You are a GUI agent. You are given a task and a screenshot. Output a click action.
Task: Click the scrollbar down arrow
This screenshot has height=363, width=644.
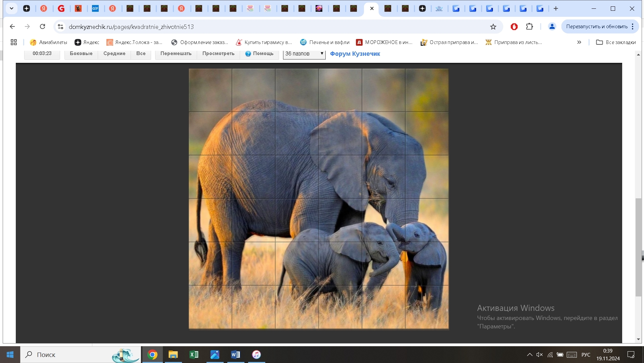pos(638,339)
